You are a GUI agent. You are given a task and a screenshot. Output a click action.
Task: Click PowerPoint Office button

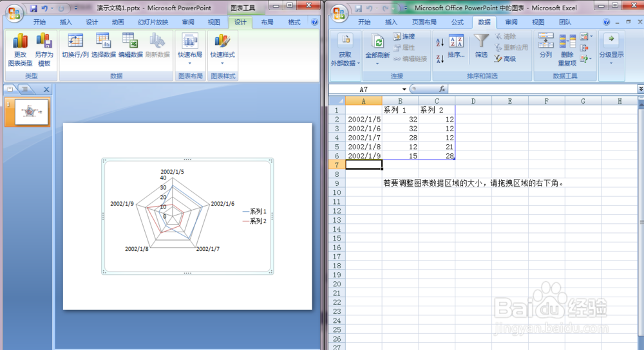pos(14,13)
